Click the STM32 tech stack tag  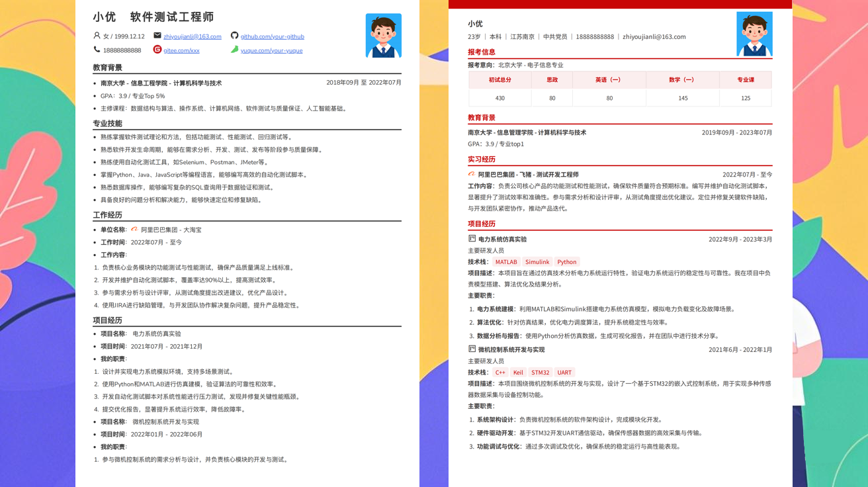(x=541, y=373)
